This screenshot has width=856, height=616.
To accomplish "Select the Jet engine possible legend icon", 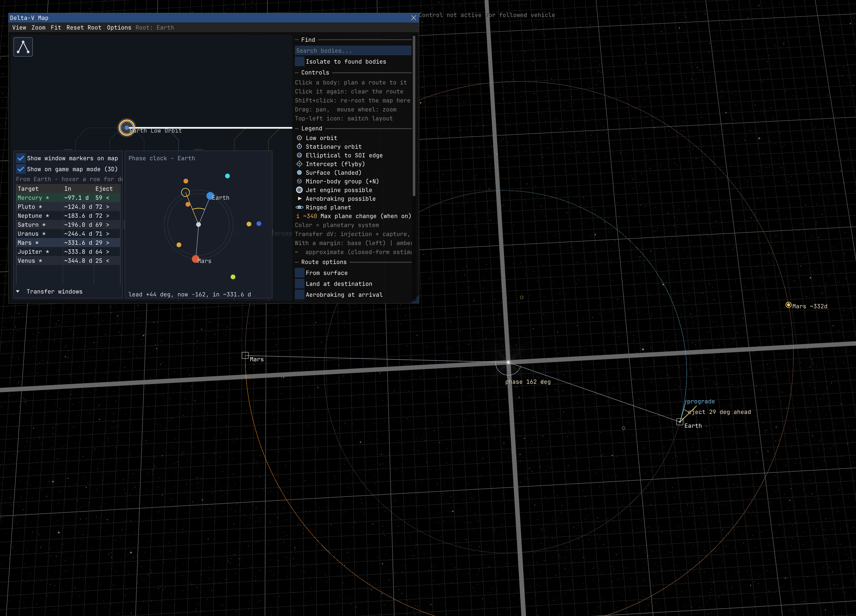I will coord(299,190).
